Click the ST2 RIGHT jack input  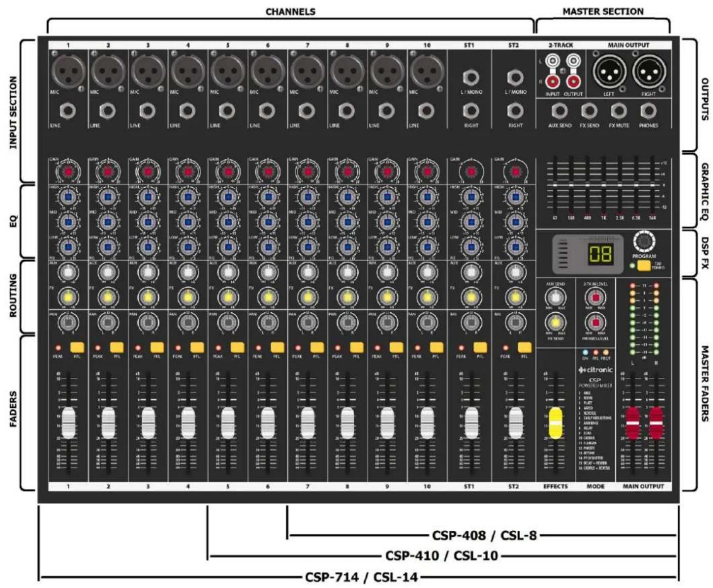click(x=515, y=110)
